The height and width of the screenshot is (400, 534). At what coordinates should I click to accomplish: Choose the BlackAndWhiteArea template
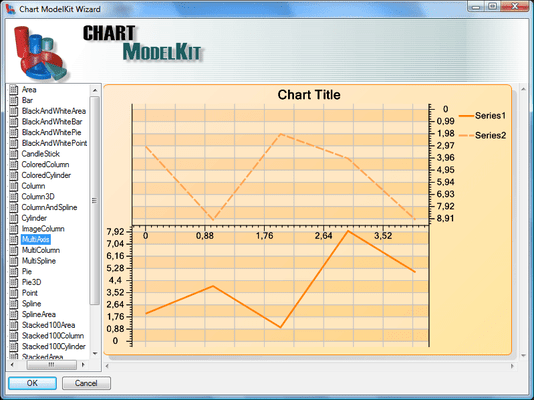coord(54,111)
